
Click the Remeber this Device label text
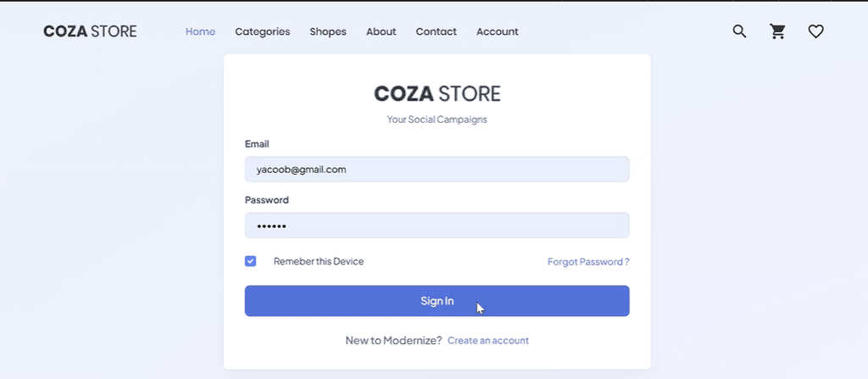click(318, 261)
